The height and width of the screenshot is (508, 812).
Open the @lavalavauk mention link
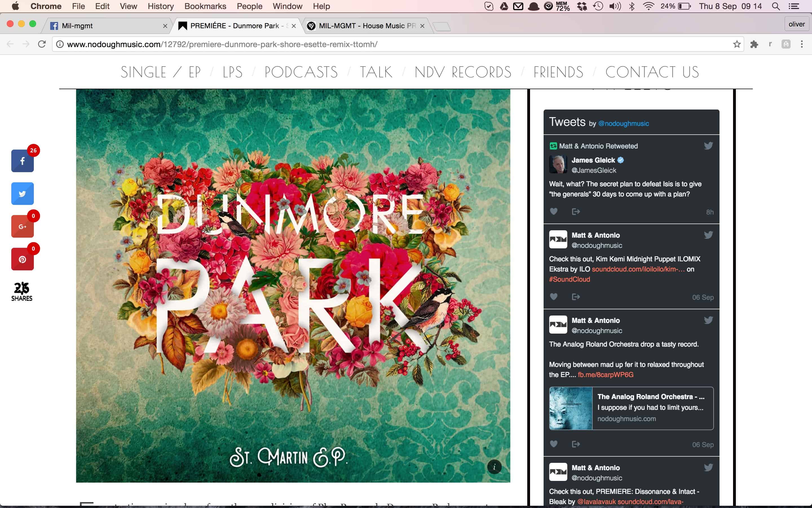(x=597, y=502)
